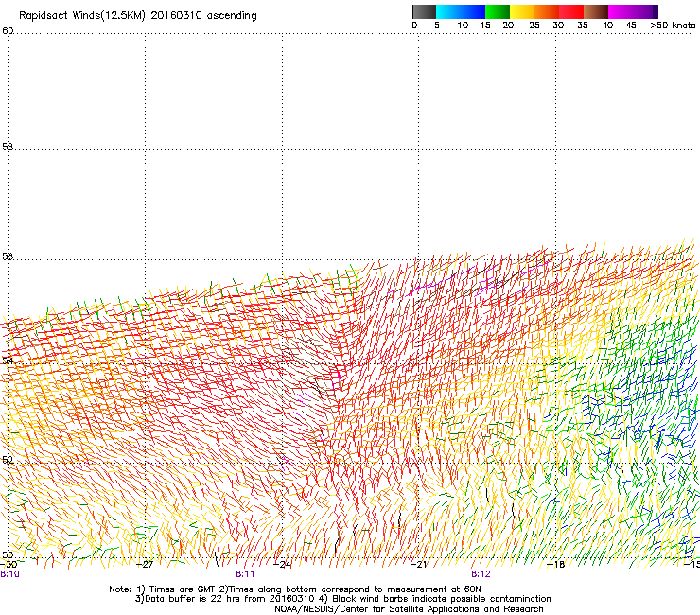Click the 'Times are GMT' note line
Screen dimensions: 700x615
(x=295, y=589)
